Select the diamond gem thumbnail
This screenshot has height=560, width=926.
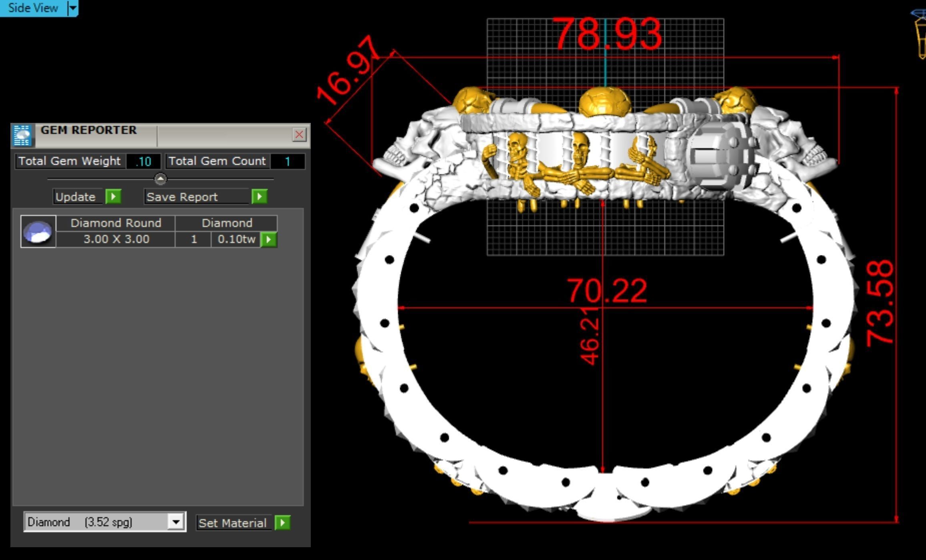(x=38, y=231)
